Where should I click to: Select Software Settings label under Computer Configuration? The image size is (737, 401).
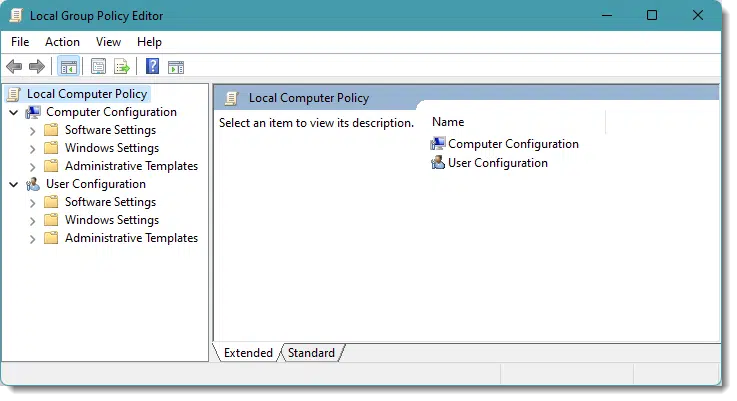click(110, 130)
